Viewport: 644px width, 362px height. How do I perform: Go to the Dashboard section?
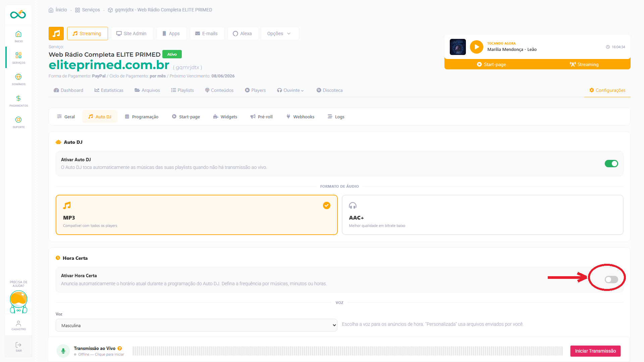(x=68, y=90)
